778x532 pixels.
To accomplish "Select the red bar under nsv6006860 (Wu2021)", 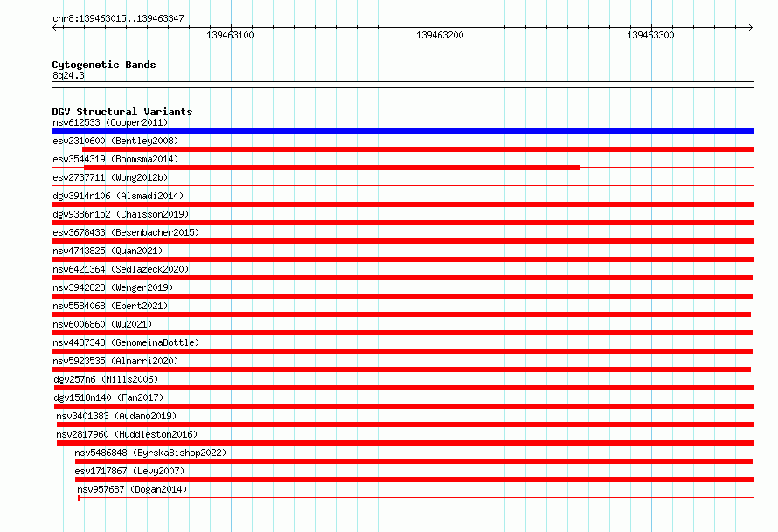I will (402, 333).
